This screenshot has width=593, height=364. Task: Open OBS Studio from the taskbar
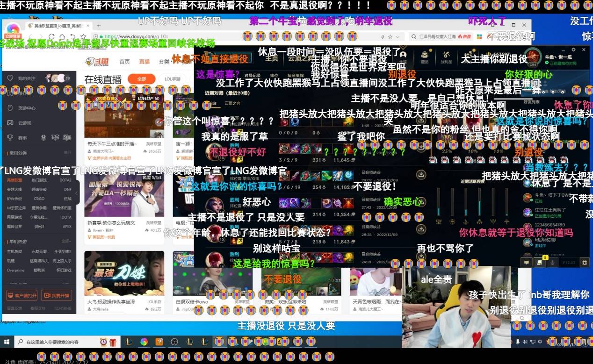174,342
